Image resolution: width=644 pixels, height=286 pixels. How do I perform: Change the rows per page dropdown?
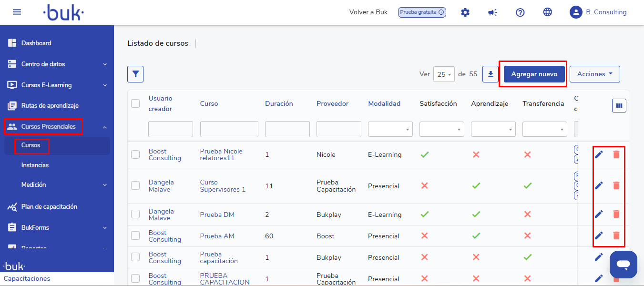point(443,74)
